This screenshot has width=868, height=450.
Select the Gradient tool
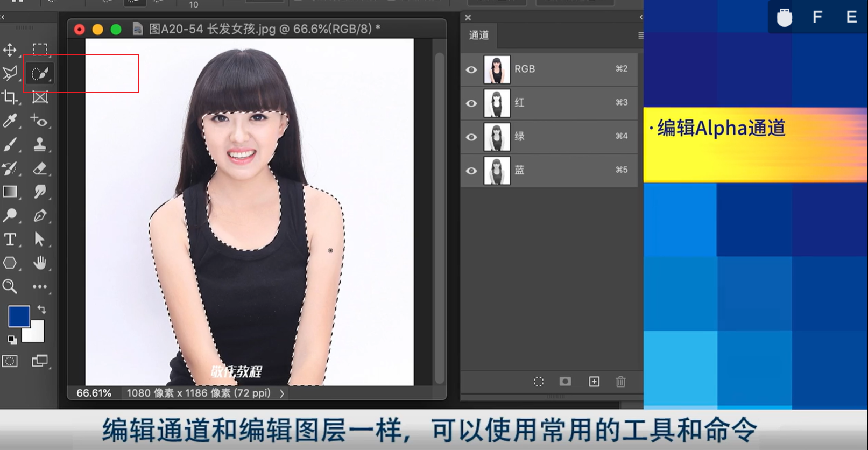point(10,192)
